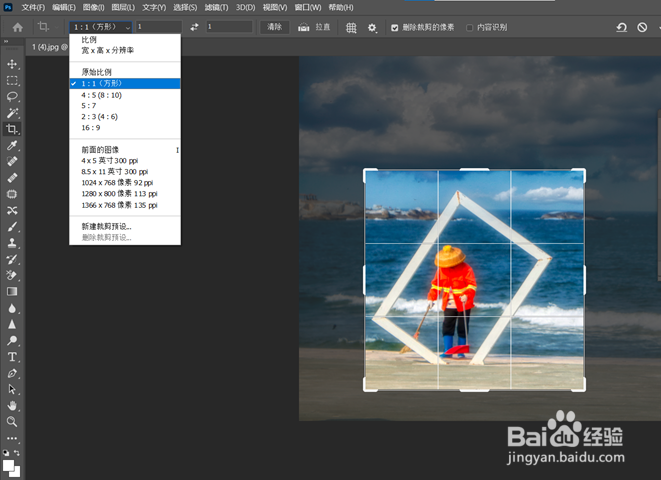This screenshot has height=480, width=661.
Task: Open the 窗口(W) menu
Action: click(x=308, y=8)
